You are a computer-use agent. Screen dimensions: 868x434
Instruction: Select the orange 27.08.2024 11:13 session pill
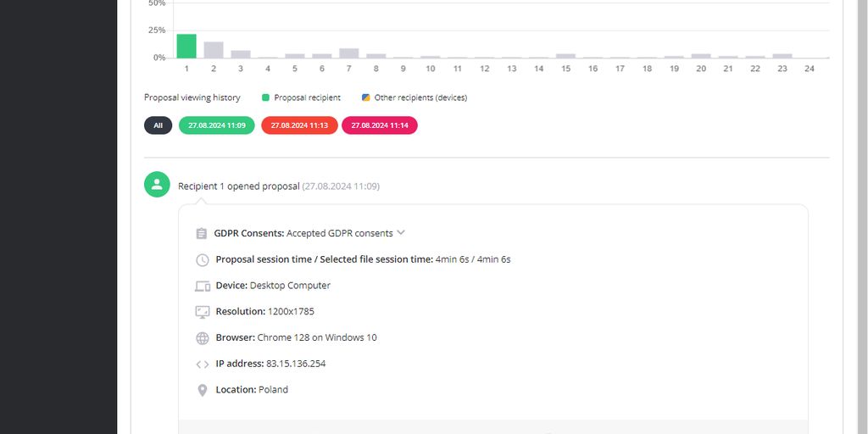tap(299, 125)
